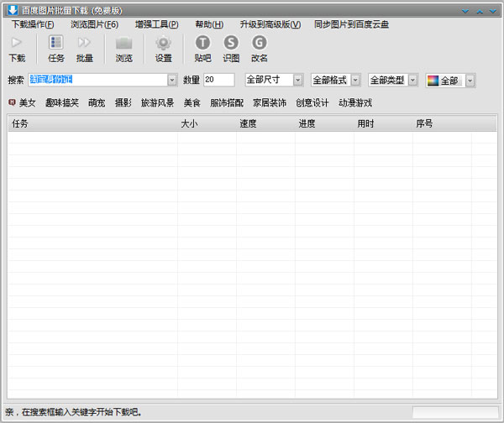Click into the 搜索 keyword input field
504x423 pixels.
98,80
